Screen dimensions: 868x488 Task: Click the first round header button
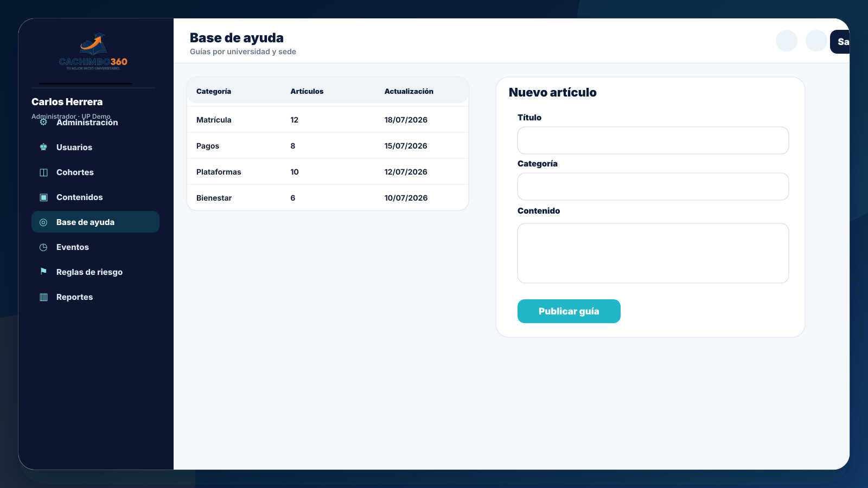tap(787, 41)
